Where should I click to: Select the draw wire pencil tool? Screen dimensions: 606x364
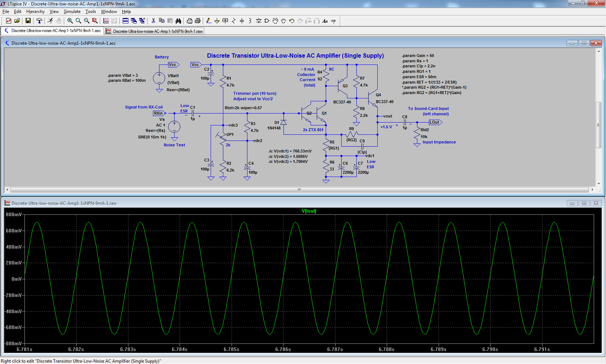tap(208, 21)
